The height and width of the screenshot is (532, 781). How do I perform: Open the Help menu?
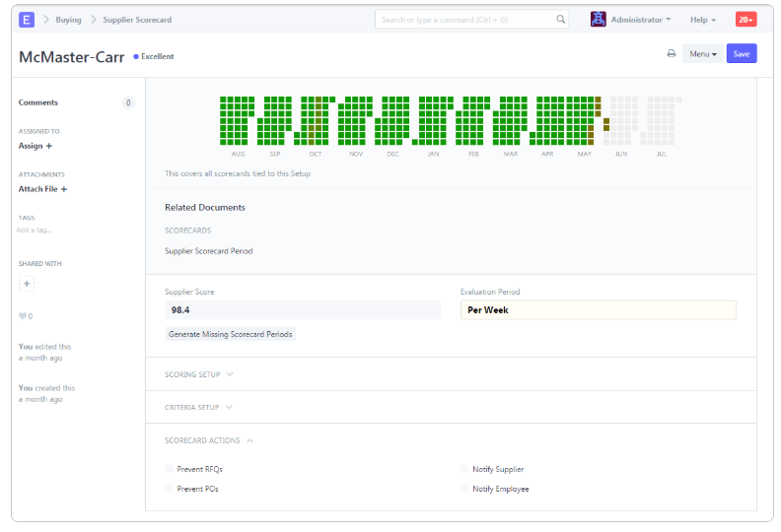(x=702, y=20)
